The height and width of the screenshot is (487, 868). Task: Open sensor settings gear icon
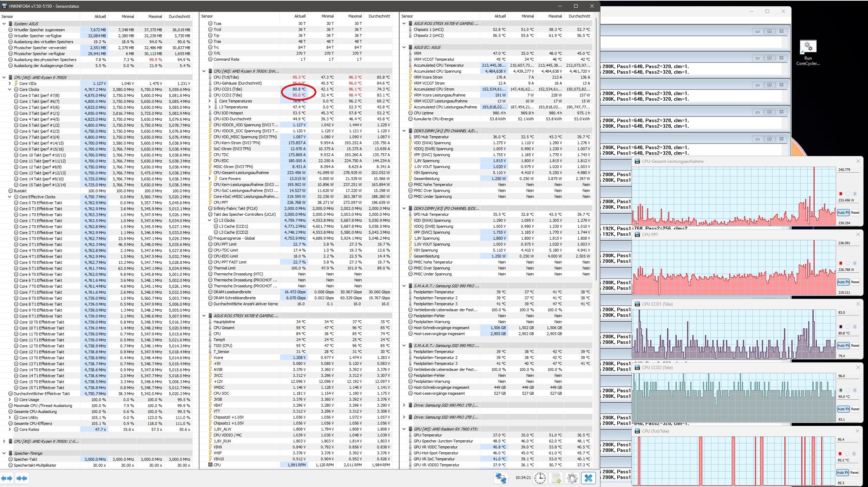572,478
